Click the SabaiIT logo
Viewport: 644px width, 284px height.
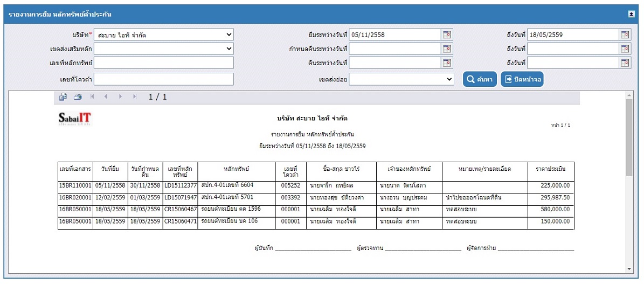[x=75, y=119]
